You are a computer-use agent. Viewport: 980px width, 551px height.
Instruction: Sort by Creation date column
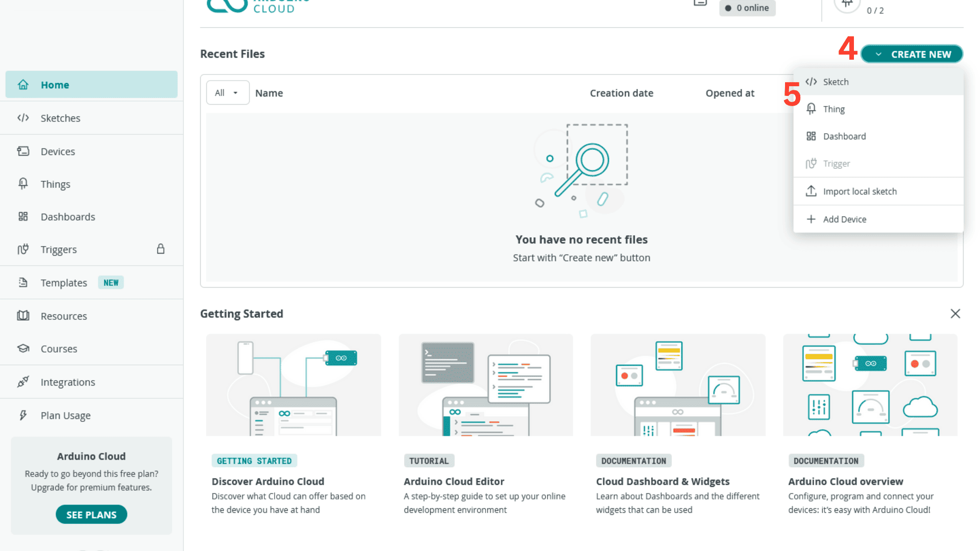coord(622,93)
